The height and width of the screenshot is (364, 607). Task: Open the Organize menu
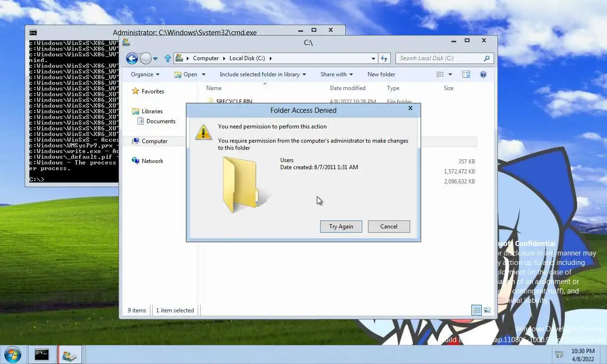[145, 74]
